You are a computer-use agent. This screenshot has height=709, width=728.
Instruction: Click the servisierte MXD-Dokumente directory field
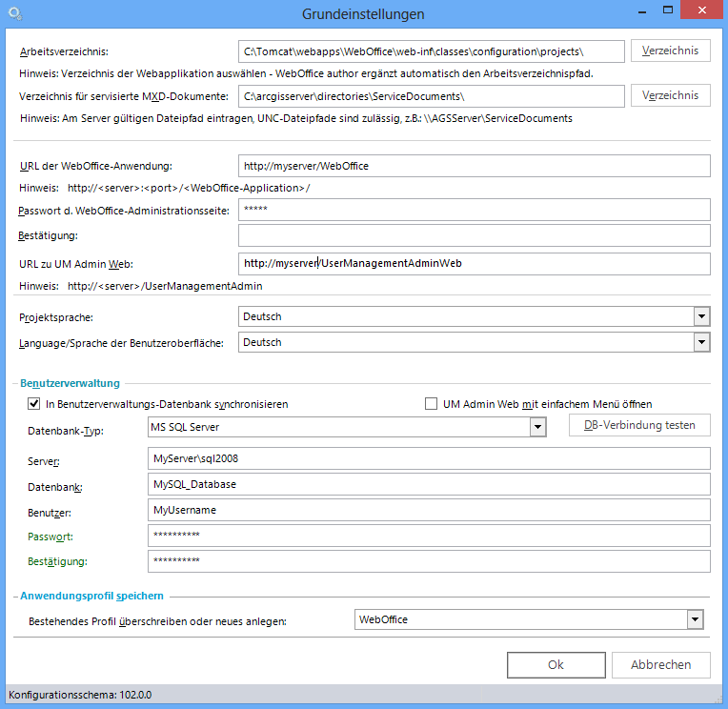pos(432,96)
